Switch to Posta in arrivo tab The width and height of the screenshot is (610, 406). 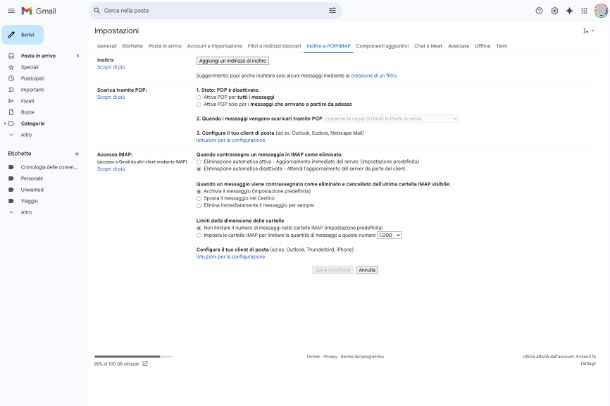165,46
